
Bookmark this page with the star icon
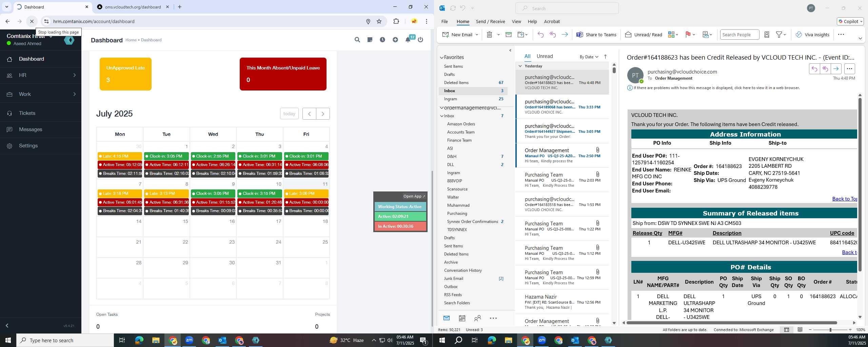[x=379, y=21]
